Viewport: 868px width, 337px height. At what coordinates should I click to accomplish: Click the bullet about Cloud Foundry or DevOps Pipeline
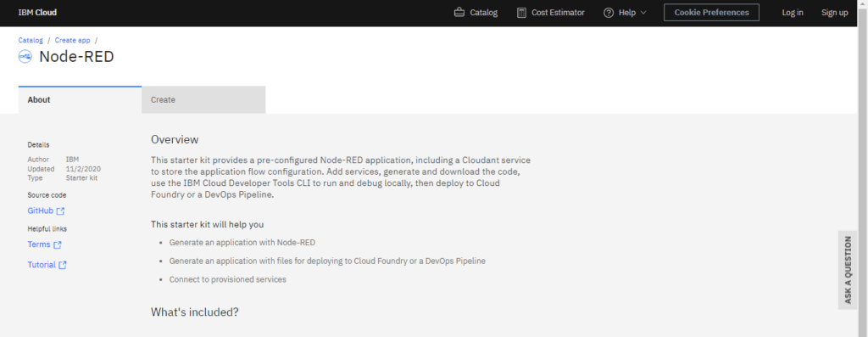point(327,261)
